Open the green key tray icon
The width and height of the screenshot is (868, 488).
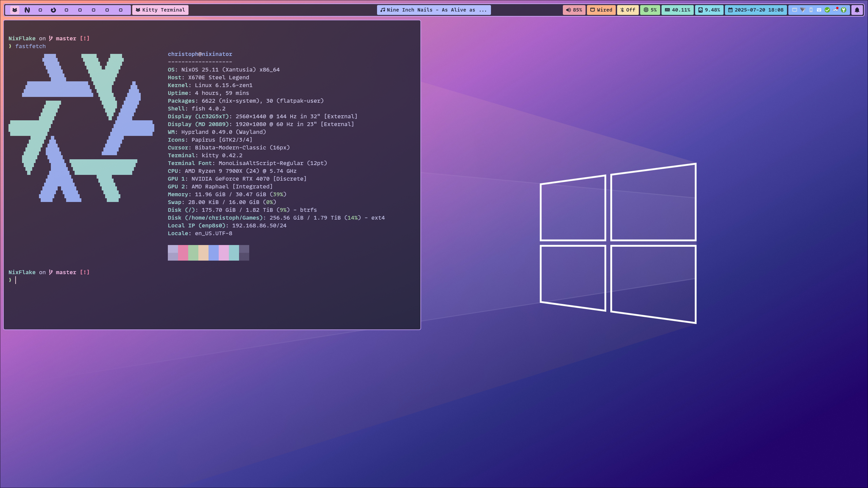click(844, 10)
